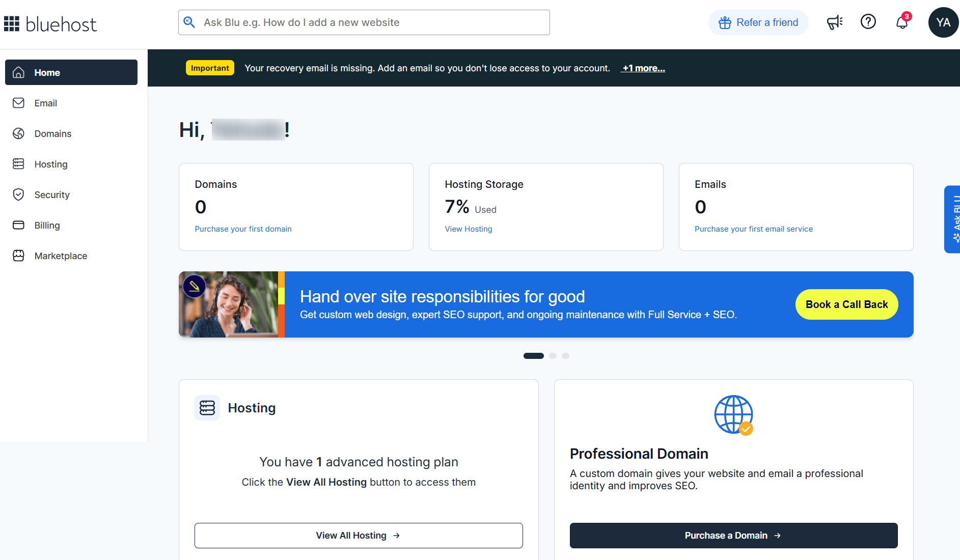Click the advanced hosting plan message
This screenshot has height=560, width=960.
(x=359, y=462)
